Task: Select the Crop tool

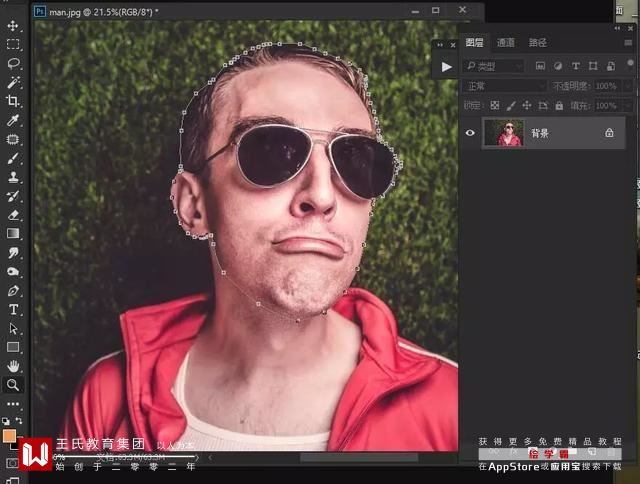Action: (13, 101)
